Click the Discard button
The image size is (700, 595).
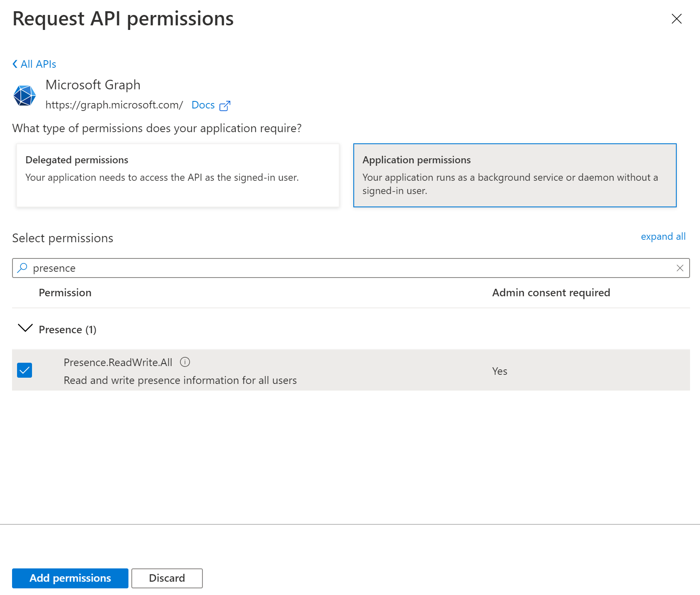(167, 578)
